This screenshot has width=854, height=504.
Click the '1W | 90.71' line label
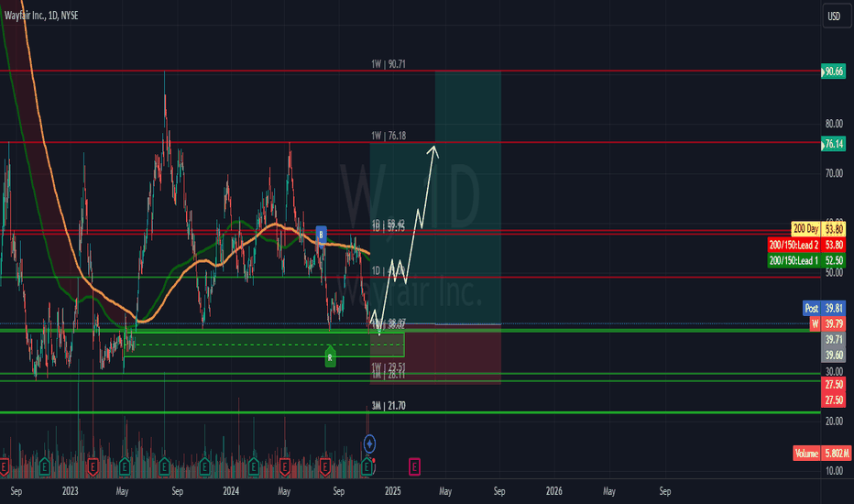[x=389, y=64]
